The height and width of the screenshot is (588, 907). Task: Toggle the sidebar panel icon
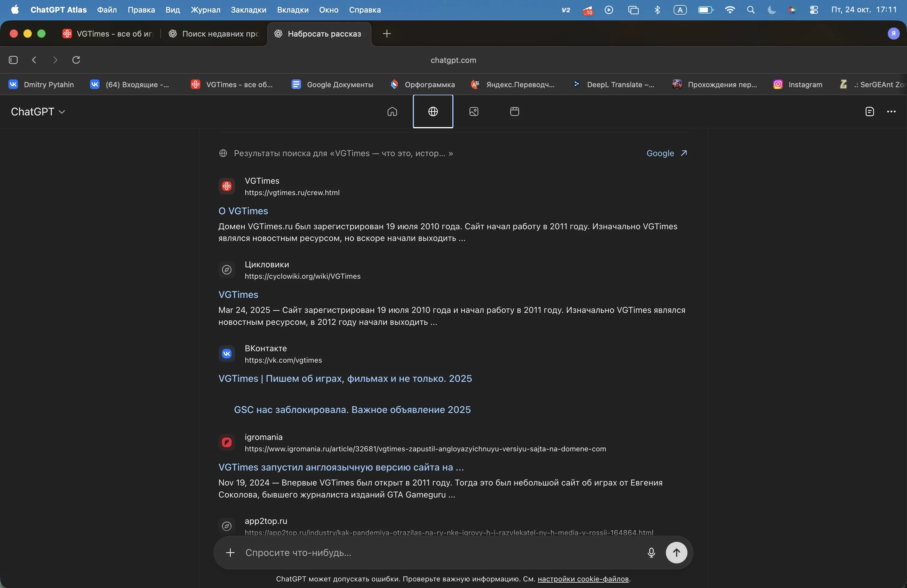click(13, 60)
